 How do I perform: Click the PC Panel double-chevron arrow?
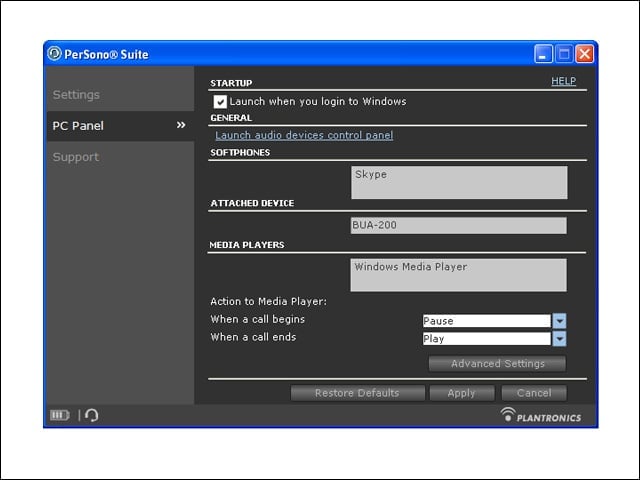click(181, 125)
